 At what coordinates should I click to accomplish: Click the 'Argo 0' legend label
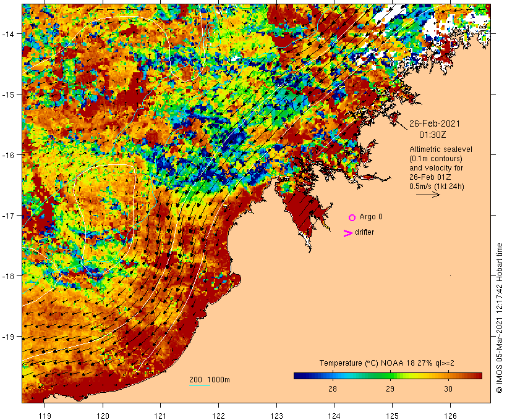point(371,217)
